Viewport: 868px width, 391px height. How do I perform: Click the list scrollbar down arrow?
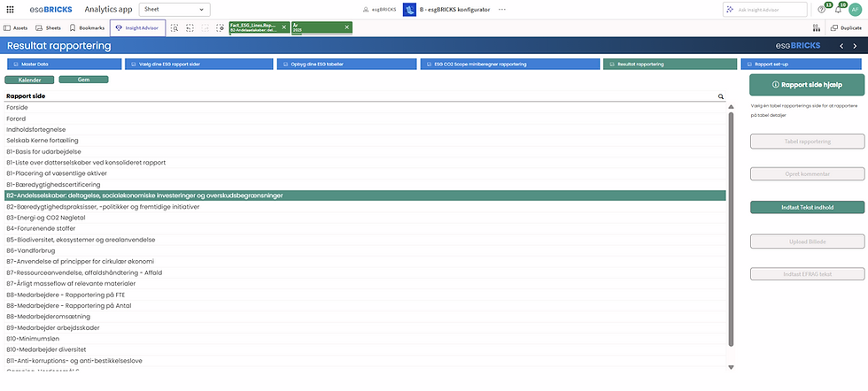pos(731,367)
